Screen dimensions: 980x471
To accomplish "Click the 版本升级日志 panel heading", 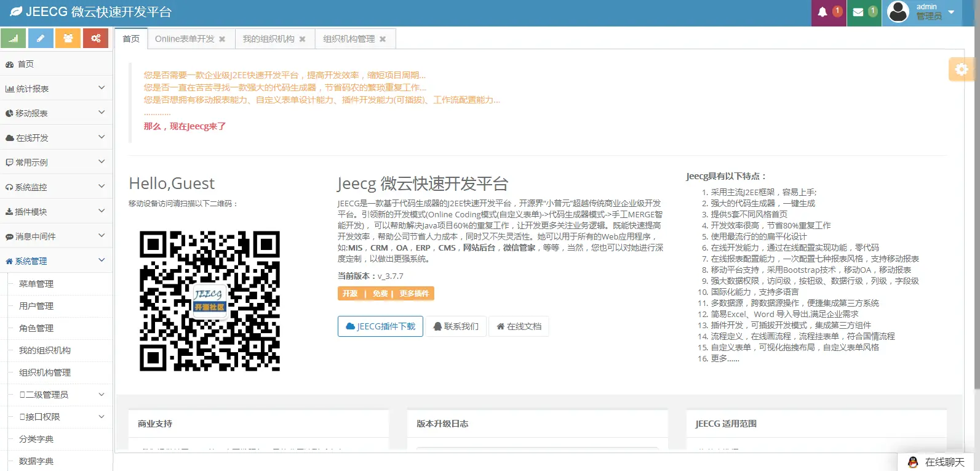I will click(442, 424).
